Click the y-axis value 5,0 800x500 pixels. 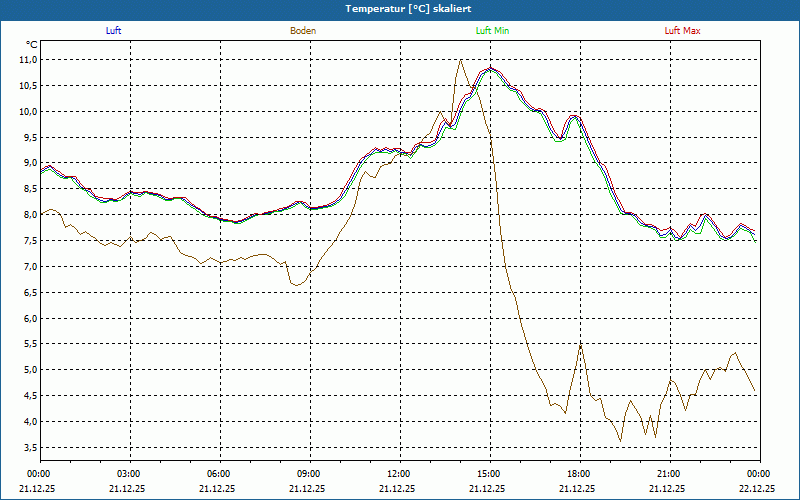point(31,370)
